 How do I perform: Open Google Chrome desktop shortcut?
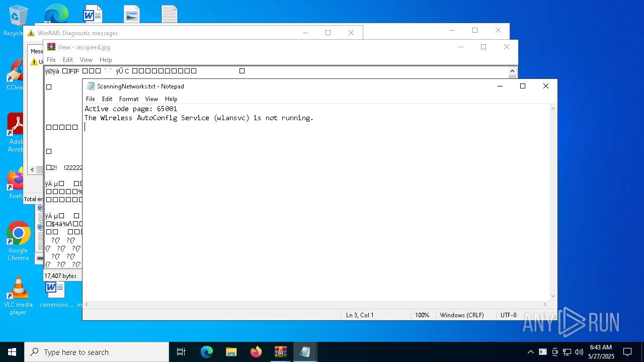[18, 241]
